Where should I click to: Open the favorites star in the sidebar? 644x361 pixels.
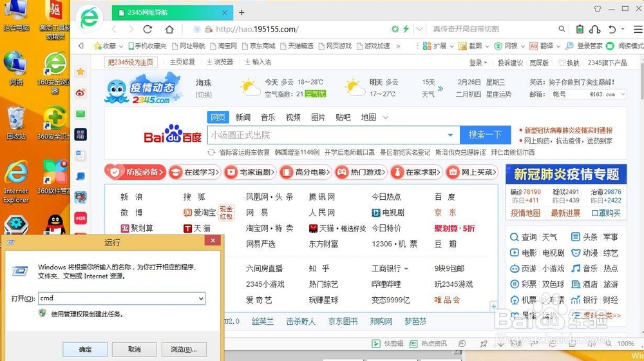[80, 72]
